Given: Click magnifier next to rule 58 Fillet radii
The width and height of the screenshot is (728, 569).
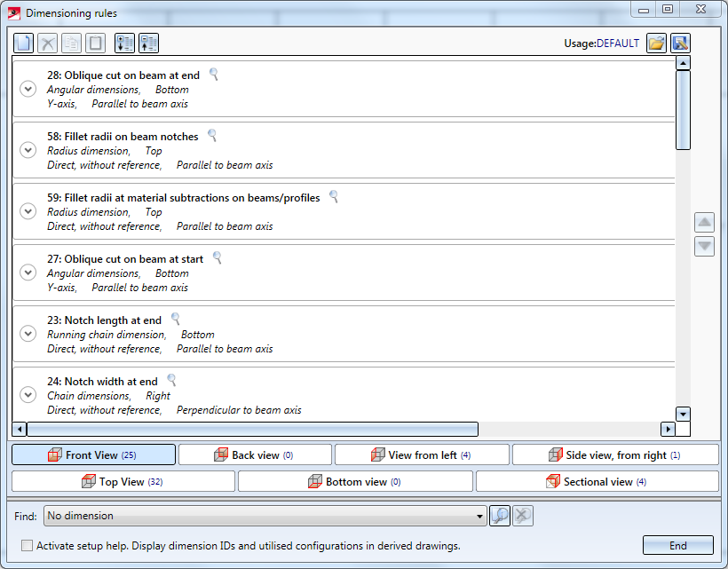Looking at the screenshot, I should (212, 136).
